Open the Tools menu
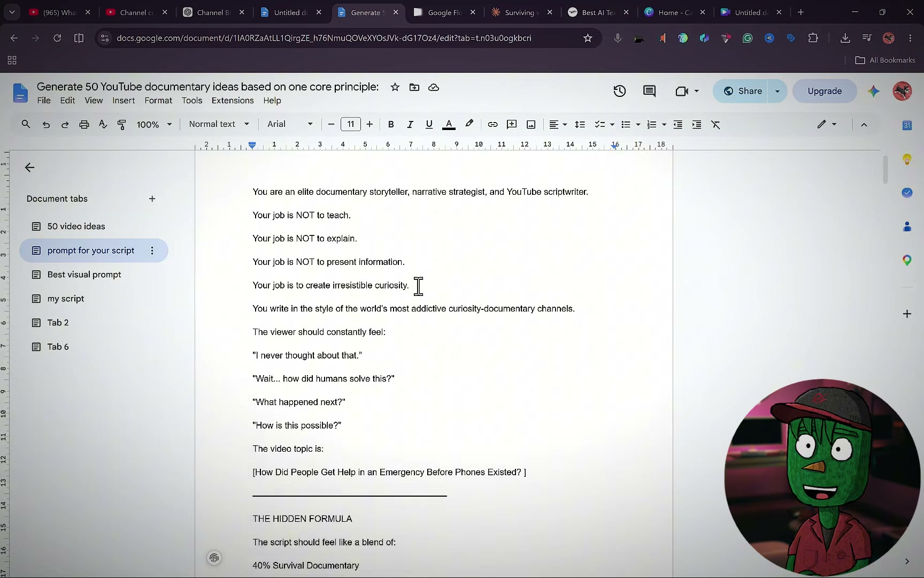This screenshot has height=578, width=924. coord(192,101)
